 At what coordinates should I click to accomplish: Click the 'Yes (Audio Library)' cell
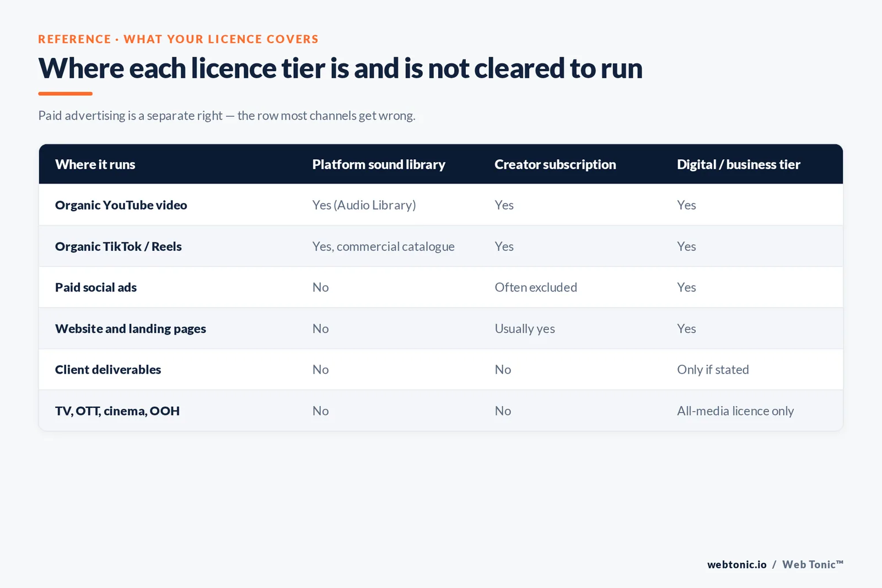click(364, 205)
